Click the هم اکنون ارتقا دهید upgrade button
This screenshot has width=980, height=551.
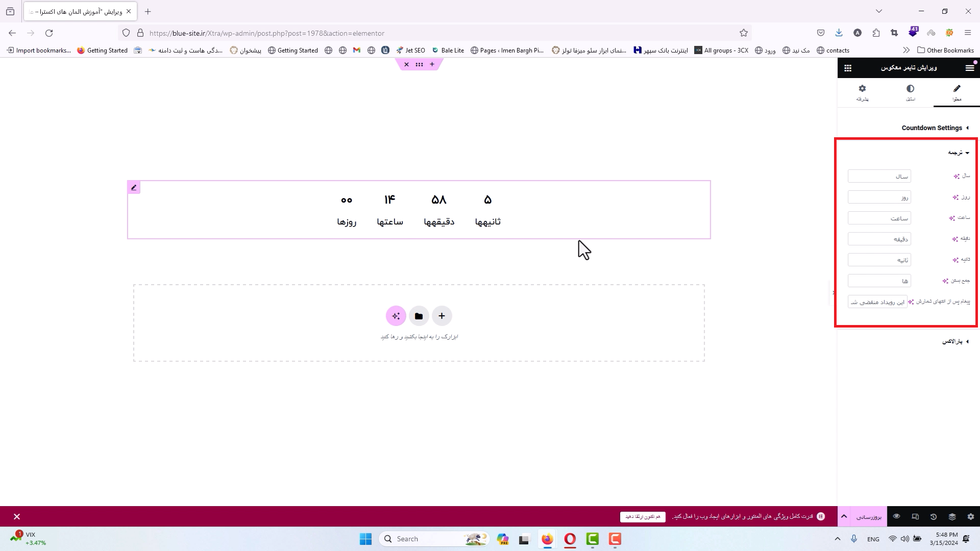click(643, 516)
